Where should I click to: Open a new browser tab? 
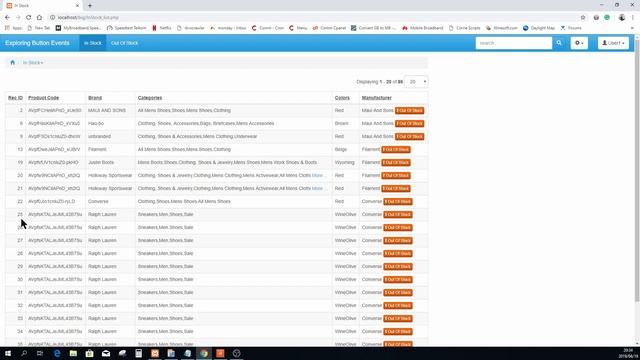pyautogui.click(x=90, y=6)
